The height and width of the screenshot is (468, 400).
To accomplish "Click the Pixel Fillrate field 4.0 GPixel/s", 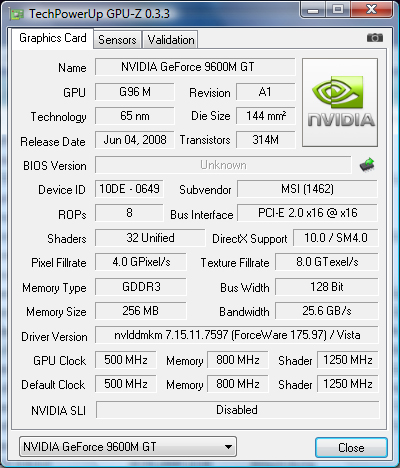I will (141, 262).
